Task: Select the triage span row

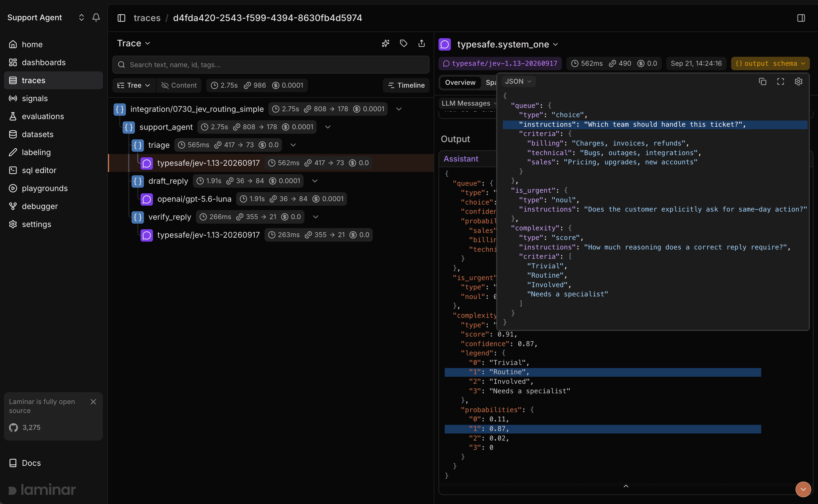Action: pyautogui.click(x=271, y=145)
